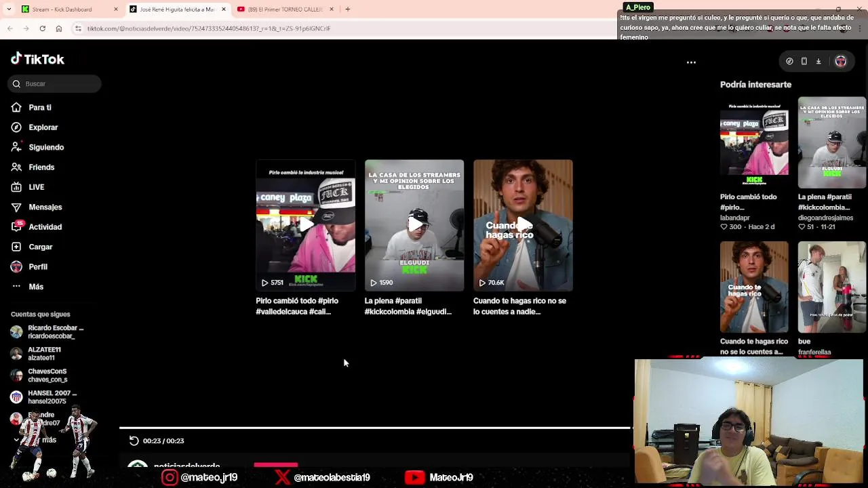Click 'Podría interesarte' heading
The image size is (868, 488).
pos(755,85)
